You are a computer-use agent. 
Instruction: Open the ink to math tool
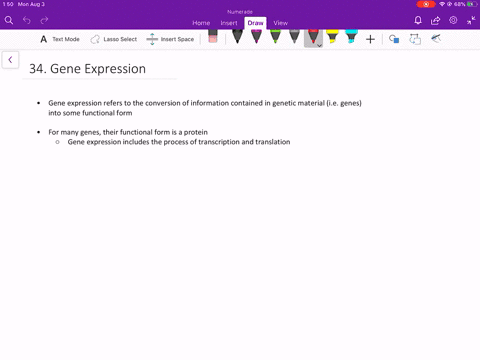pyautogui.click(x=436, y=39)
